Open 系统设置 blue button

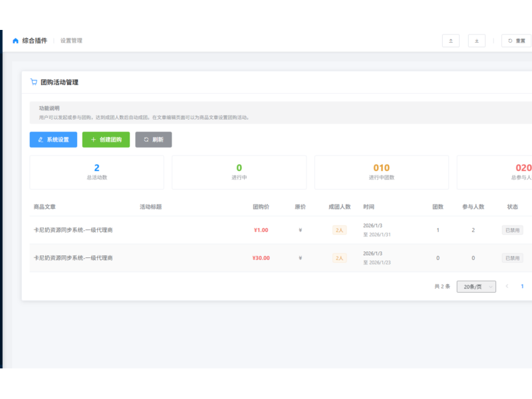click(53, 140)
